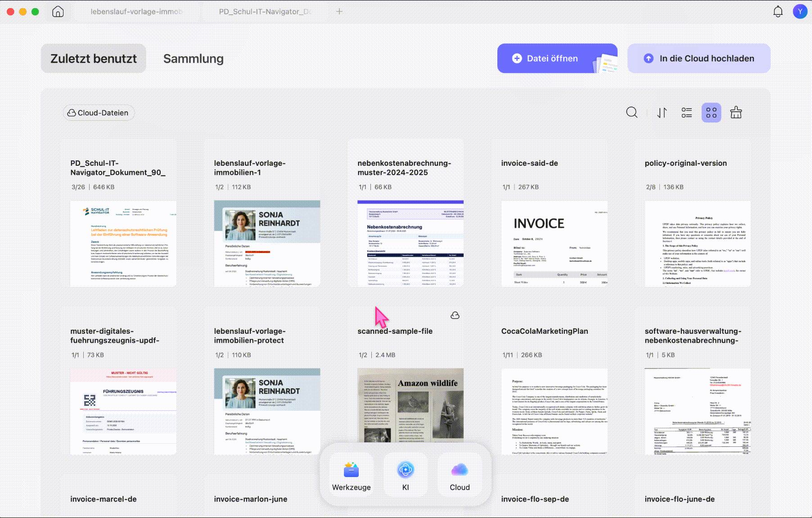The height and width of the screenshot is (518, 812).
Task: Open Werkzeuge tools icon
Action: 351,476
